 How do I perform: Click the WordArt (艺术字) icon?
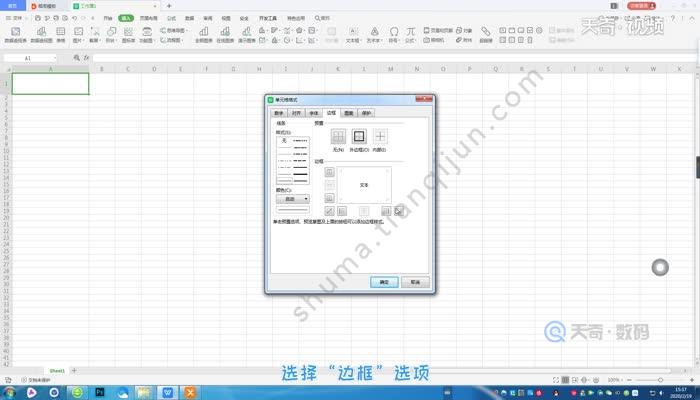374,34
